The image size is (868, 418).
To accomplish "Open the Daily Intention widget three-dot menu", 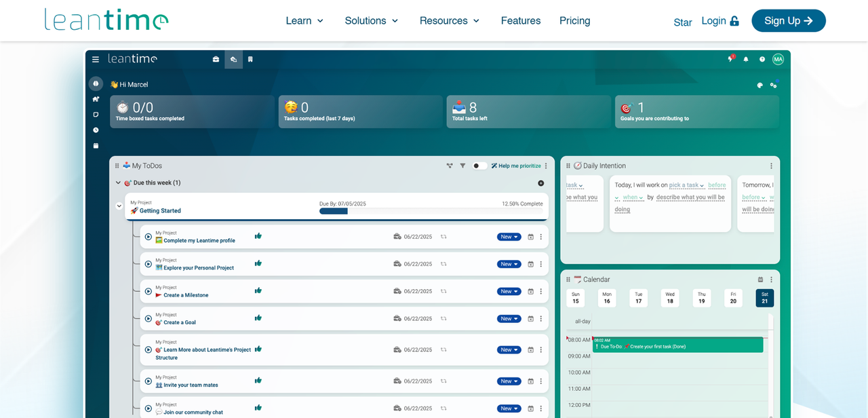I will (x=771, y=166).
